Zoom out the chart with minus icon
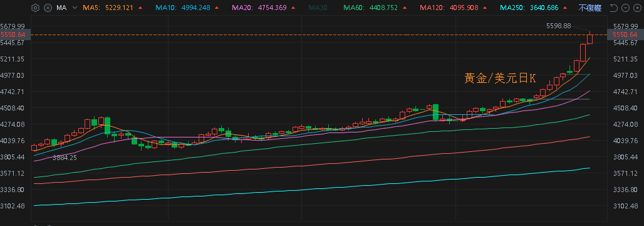644x226 pixels. click(625, 8)
